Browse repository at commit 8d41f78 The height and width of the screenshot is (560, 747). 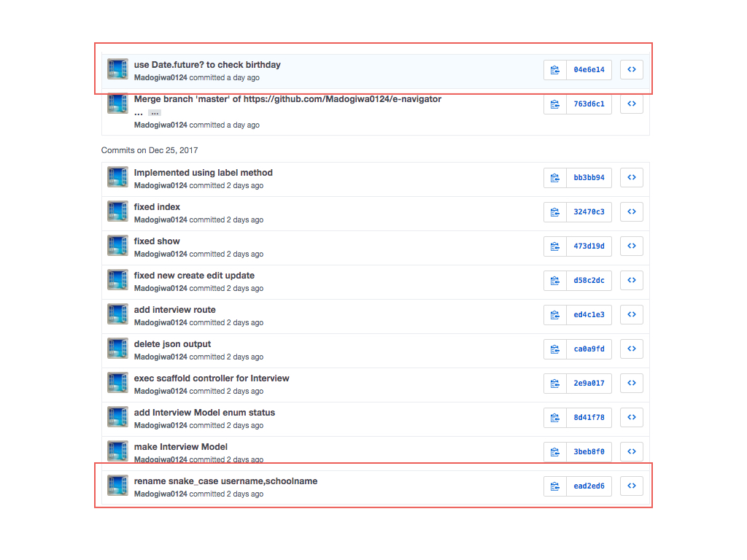632,418
